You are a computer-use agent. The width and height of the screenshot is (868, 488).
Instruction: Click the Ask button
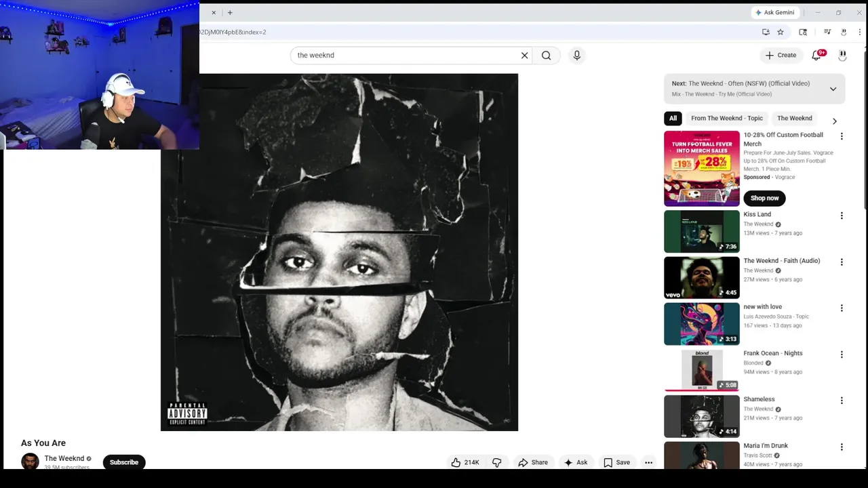click(576, 462)
